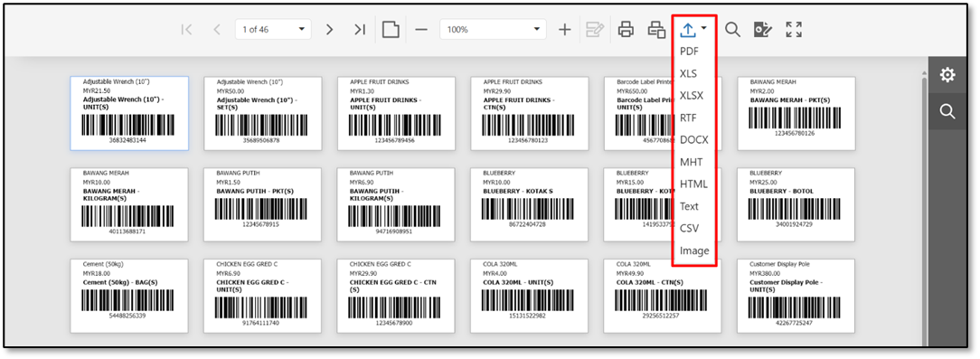Screen dimensions: 980x359
Task: Select CHICKEN EGG GRED C CTN label
Action: tap(396, 296)
